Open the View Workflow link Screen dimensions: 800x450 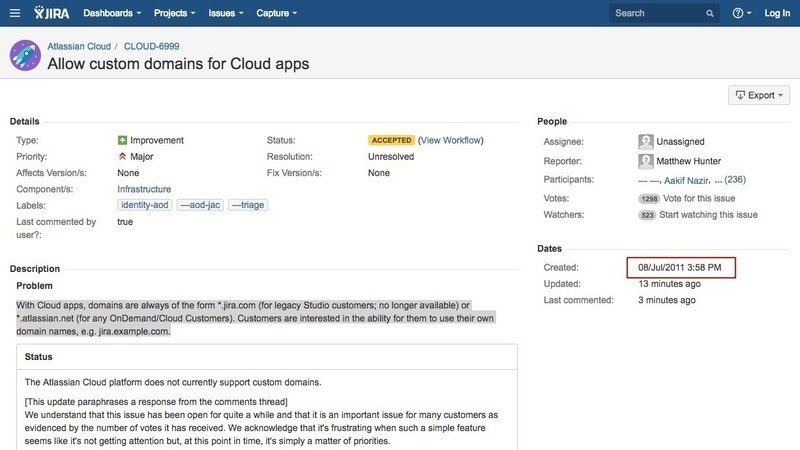pyautogui.click(x=450, y=141)
